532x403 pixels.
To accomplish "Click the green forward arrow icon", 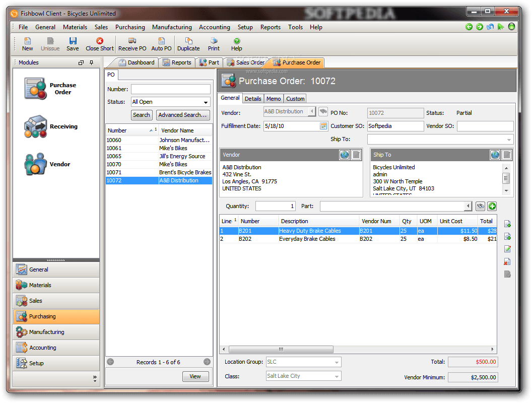I will pos(480,27).
